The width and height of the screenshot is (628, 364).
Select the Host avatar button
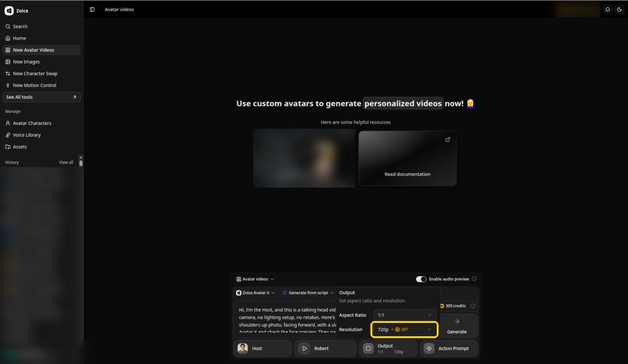(263, 349)
